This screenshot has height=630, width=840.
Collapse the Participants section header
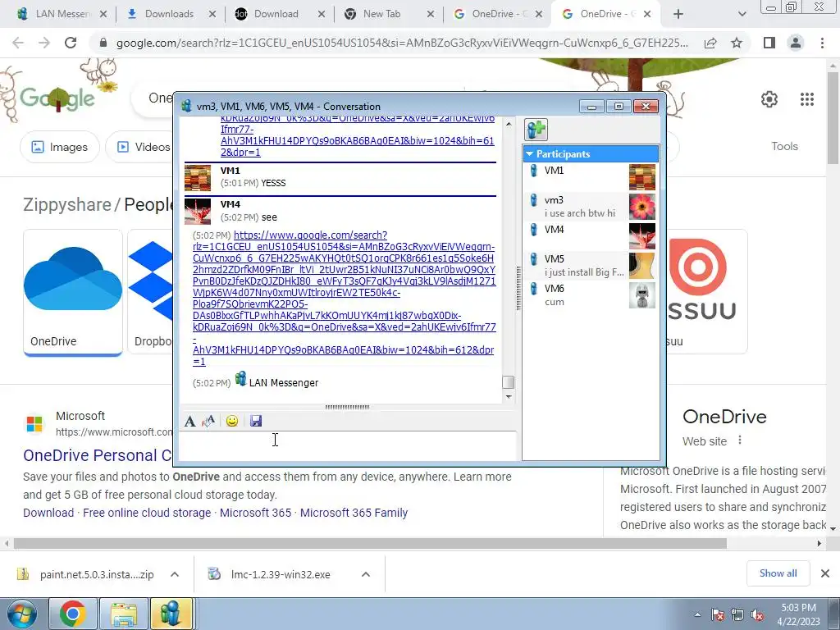[591, 153]
